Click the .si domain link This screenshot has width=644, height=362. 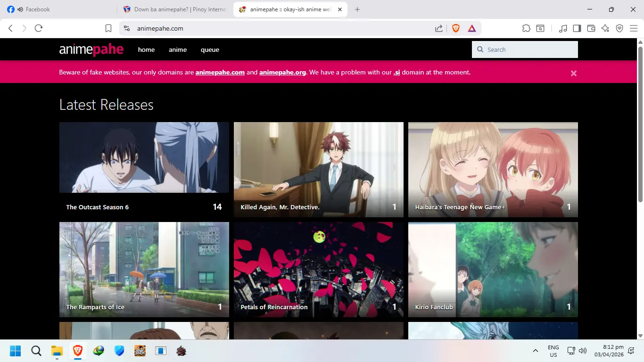click(x=396, y=73)
